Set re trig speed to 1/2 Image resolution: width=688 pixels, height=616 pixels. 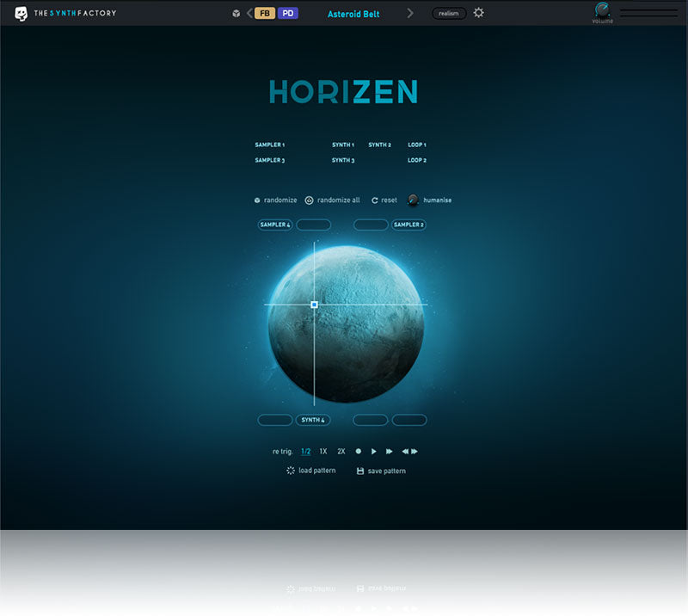[x=306, y=452]
